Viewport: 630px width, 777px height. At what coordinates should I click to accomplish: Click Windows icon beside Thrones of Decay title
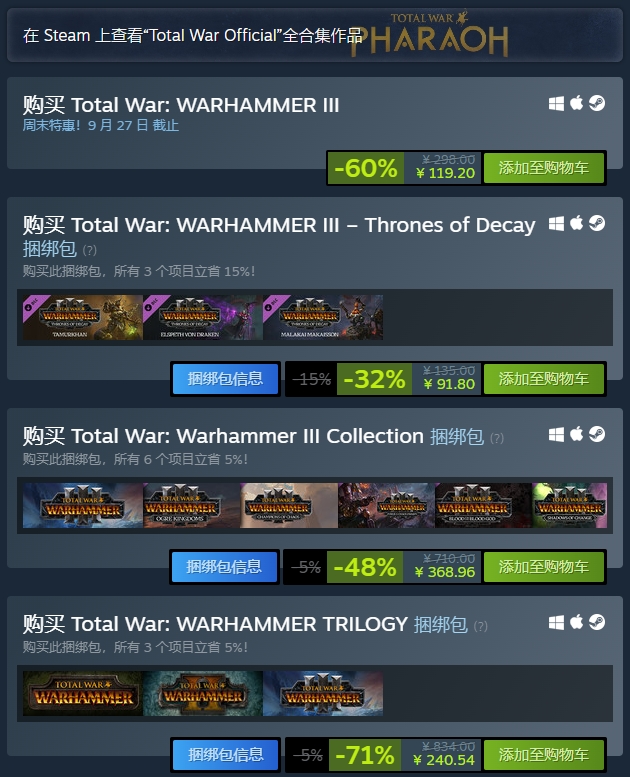pyautogui.click(x=556, y=223)
